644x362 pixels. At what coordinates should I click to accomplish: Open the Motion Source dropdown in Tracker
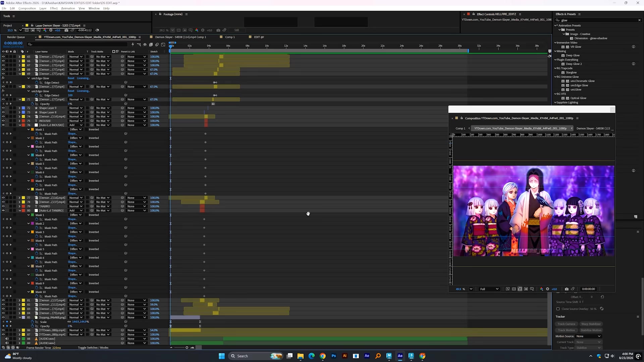pyautogui.click(x=588, y=336)
